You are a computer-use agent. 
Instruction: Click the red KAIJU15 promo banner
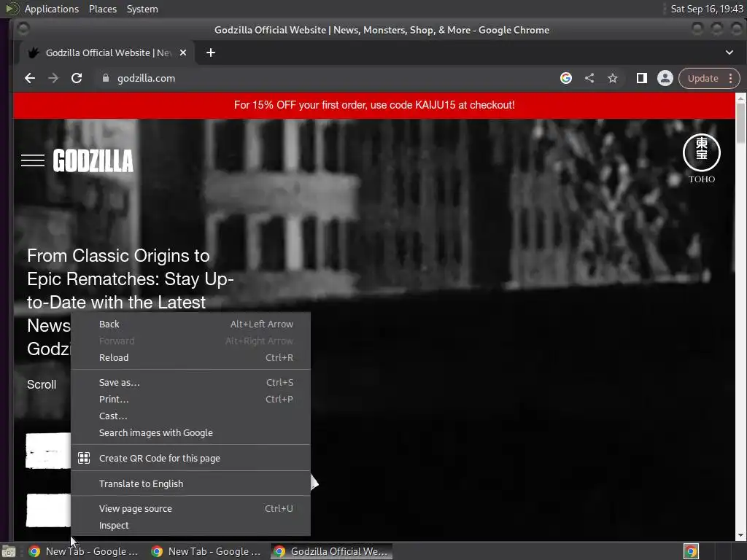click(374, 105)
